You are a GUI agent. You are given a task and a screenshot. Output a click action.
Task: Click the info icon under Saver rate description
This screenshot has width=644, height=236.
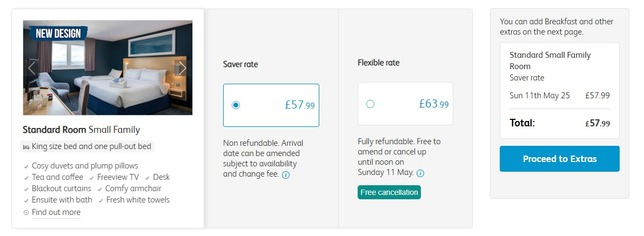(x=286, y=175)
